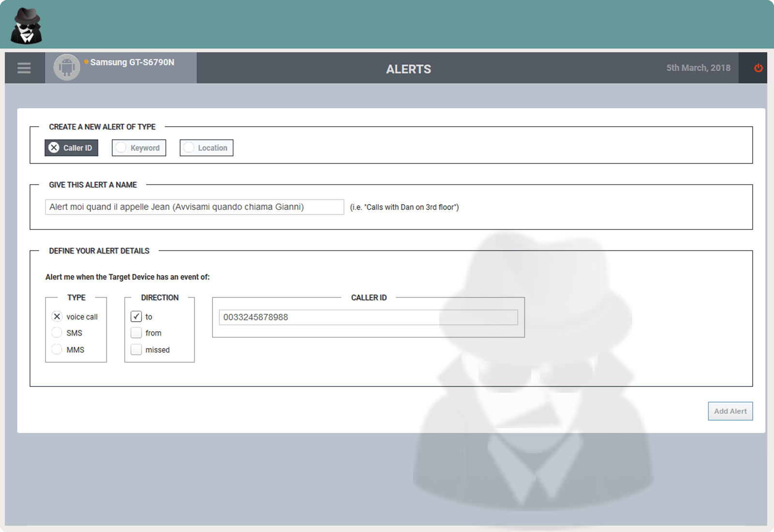The image size is (774, 532).
Task: Select the Location alert type
Action: coord(207,148)
